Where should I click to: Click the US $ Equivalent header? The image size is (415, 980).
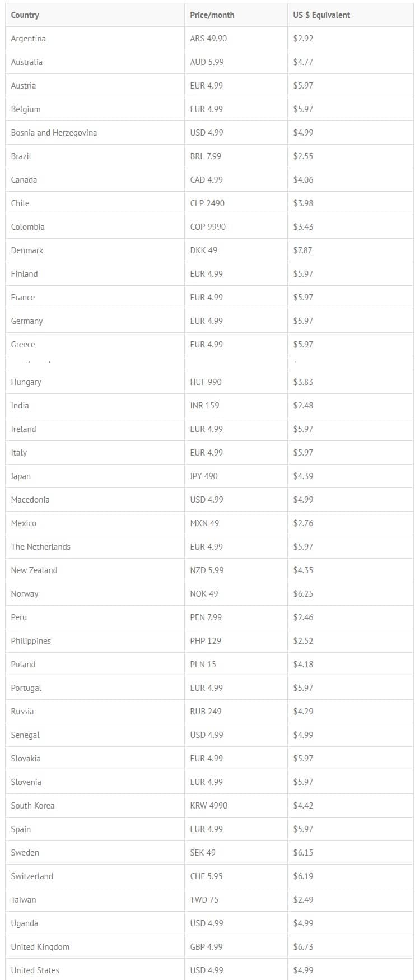tap(350, 15)
